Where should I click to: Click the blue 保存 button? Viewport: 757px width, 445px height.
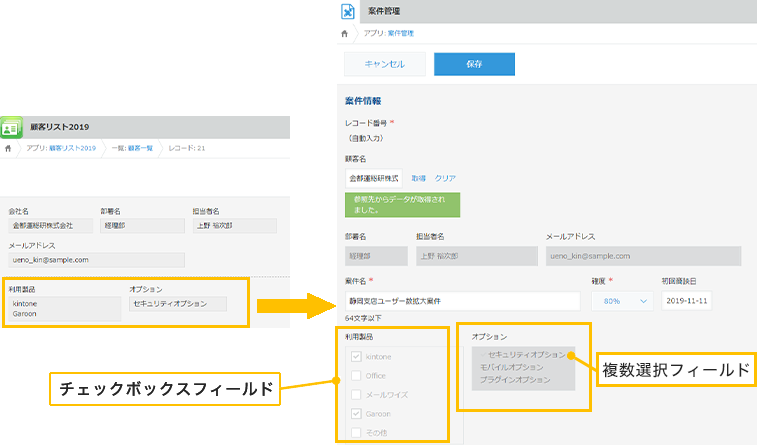tap(474, 64)
